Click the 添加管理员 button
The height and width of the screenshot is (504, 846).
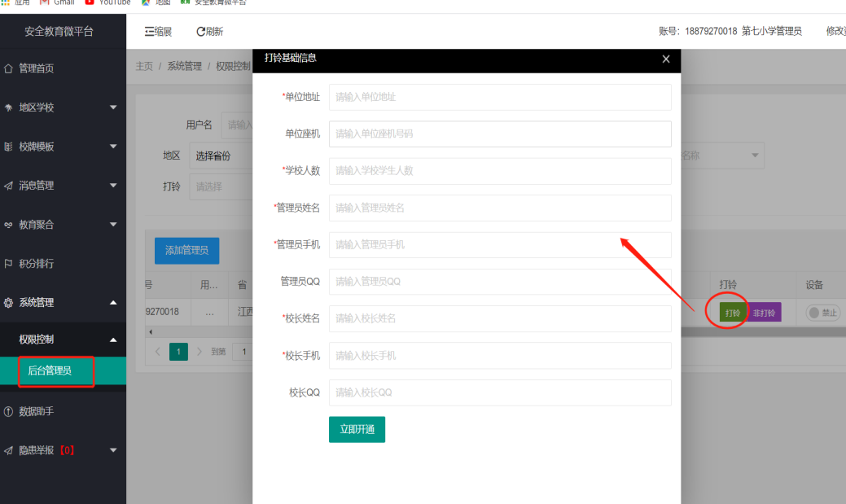point(186,251)
